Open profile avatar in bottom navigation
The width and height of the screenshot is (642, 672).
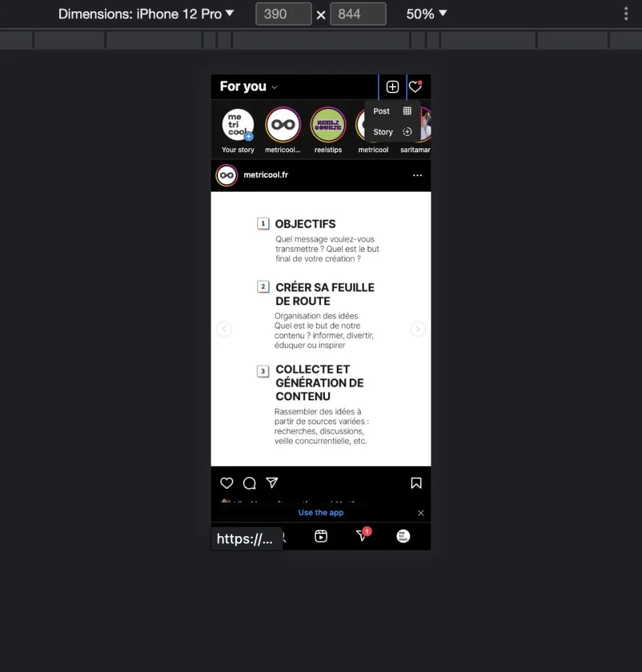403,536
